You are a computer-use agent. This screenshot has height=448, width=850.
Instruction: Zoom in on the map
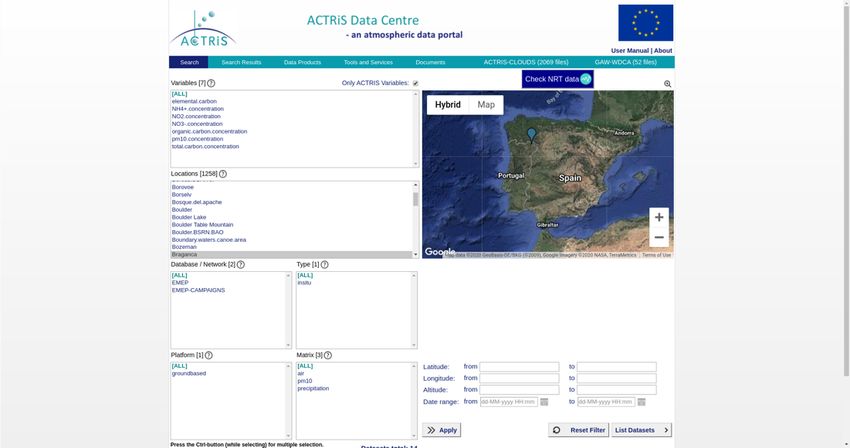coord(659,217)
